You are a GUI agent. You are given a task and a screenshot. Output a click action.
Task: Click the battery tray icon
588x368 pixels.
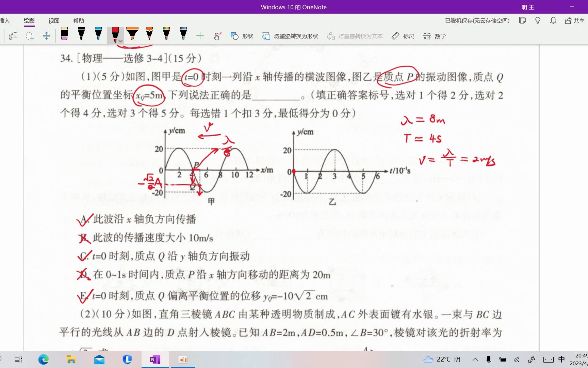click(x=503, y=359)
